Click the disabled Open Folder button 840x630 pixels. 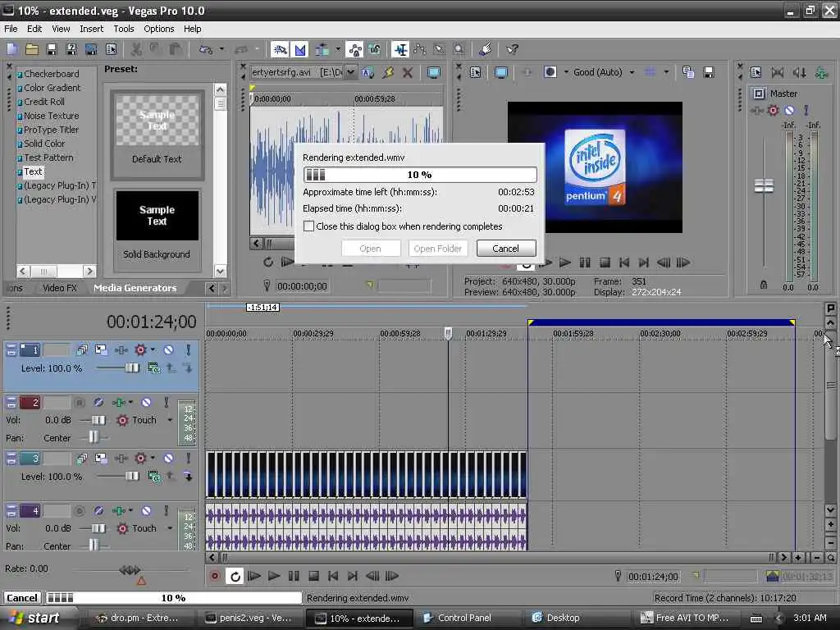click(x=438, y=248)
